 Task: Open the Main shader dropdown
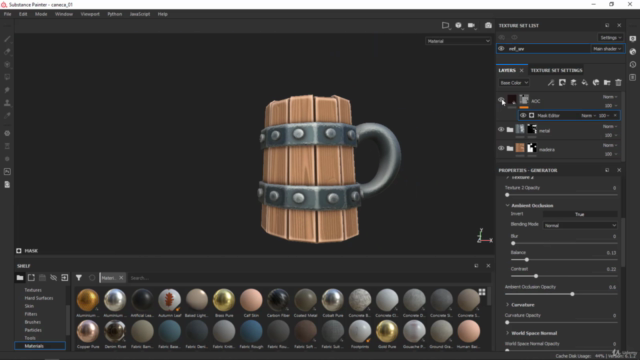click(x=607, y=49)
